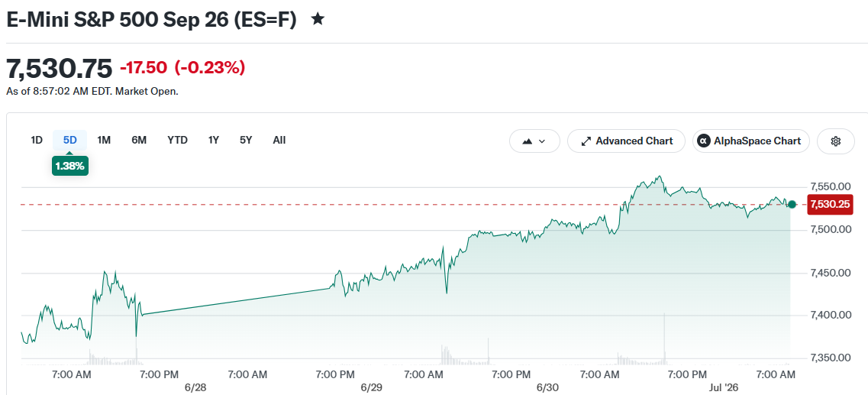This screenshot has width=868, height=395.
Task: Click the 7,400.00 axis label
Action: tap(831, 316)
